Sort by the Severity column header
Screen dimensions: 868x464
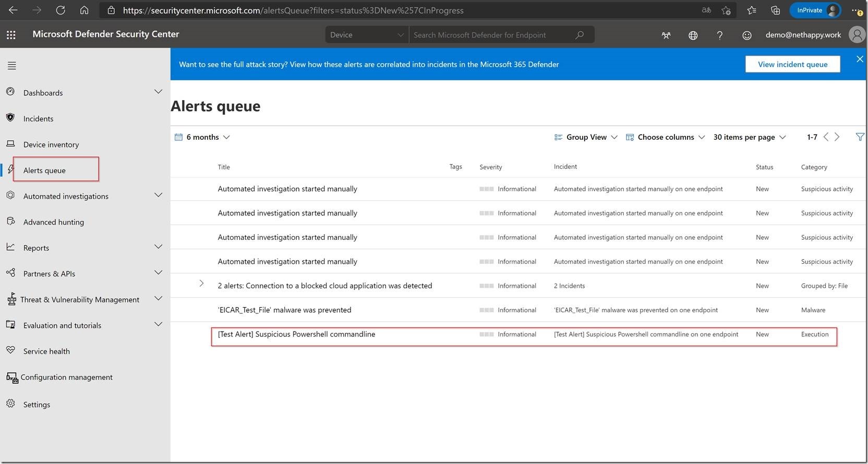pyautogui.click(x=490, y=167)
